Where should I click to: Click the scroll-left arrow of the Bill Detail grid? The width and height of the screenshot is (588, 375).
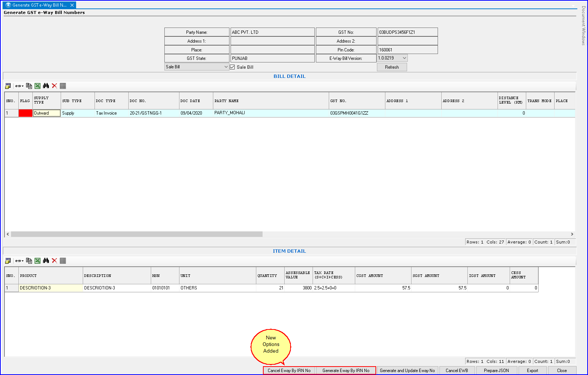(x=8, y=234)
